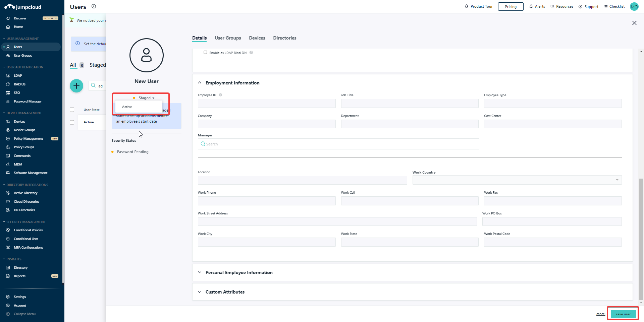Open LDAP in sidebar
Viewport: 644px width, 322px height.
coord(18,76)
